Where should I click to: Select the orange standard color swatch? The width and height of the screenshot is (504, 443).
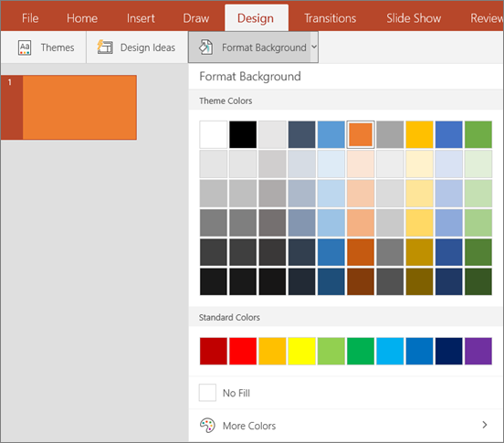click(x=272, y=351)
